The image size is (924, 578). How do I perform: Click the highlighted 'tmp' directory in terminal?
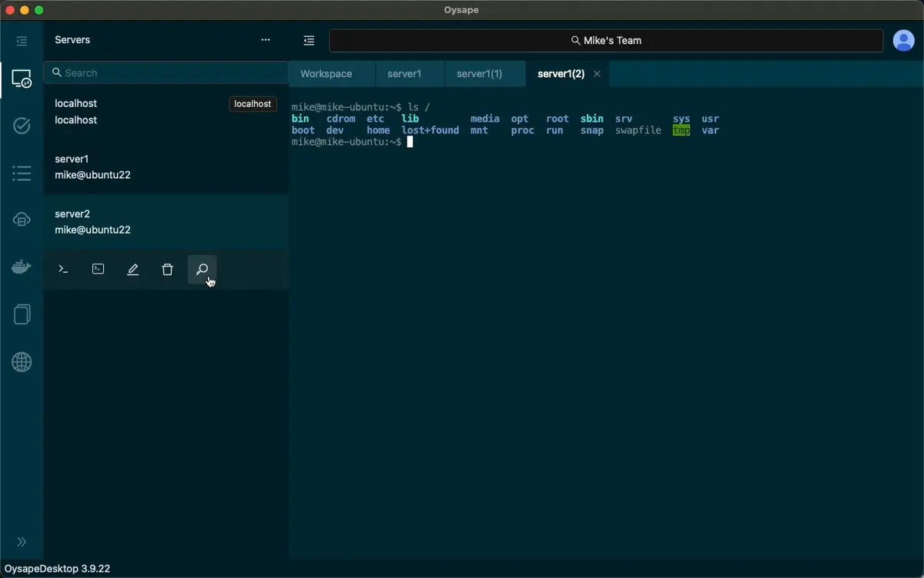coord(681,130)
